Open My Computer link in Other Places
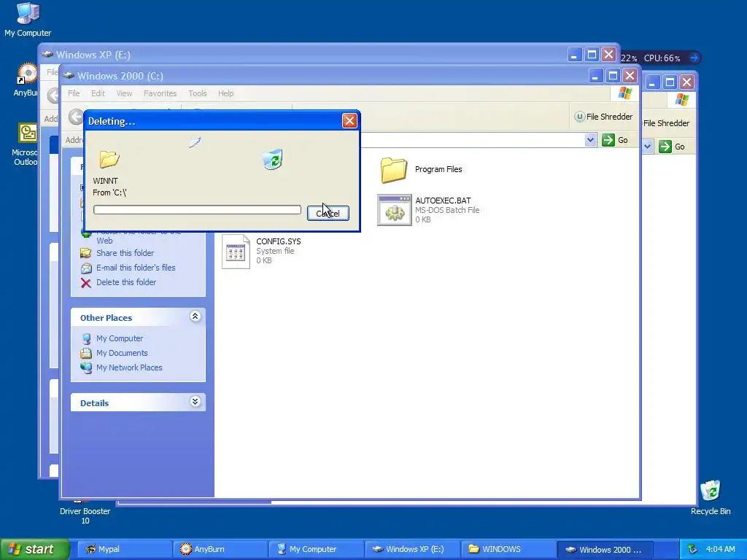Image resolution: width=747 pixels, height=560 pixels. pos(120,338)
